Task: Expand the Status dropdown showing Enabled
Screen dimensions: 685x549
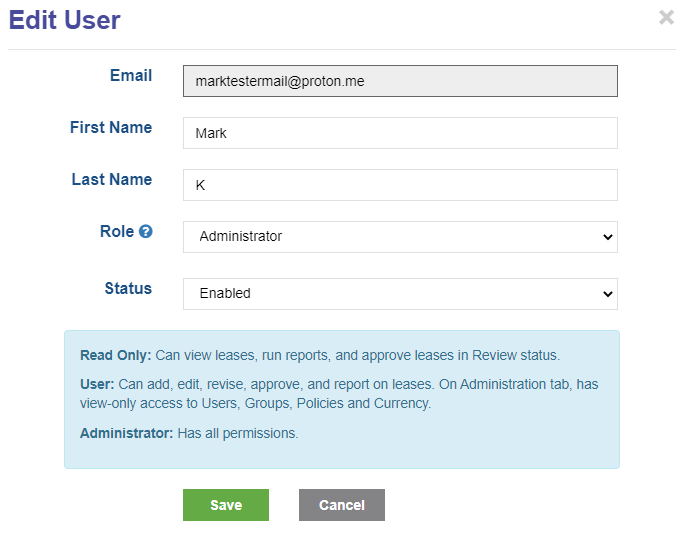Action: point(400,294)
